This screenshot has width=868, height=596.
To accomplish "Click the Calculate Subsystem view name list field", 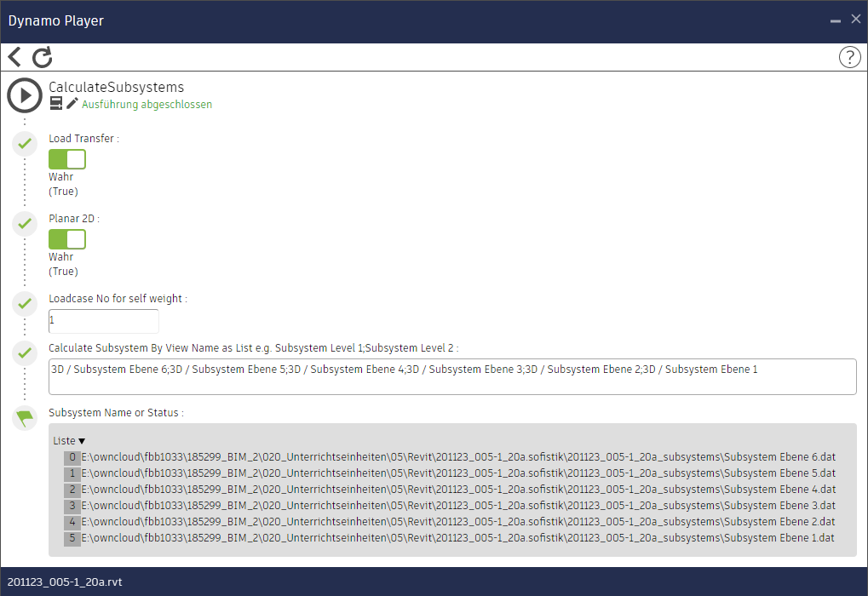I will [x=451, y=376].
